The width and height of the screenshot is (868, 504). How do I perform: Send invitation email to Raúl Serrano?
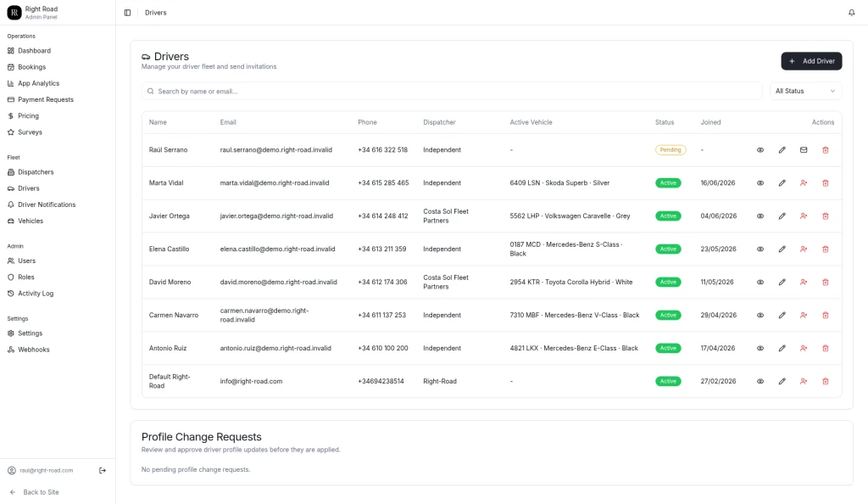click(804, 150)
